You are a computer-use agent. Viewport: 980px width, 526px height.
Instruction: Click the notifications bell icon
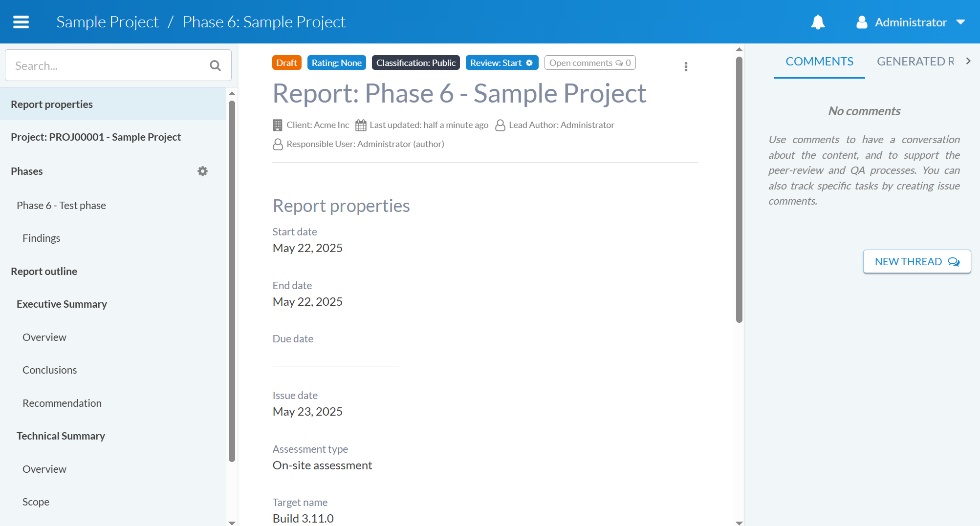pyautogui.click(x=818, y=22)
